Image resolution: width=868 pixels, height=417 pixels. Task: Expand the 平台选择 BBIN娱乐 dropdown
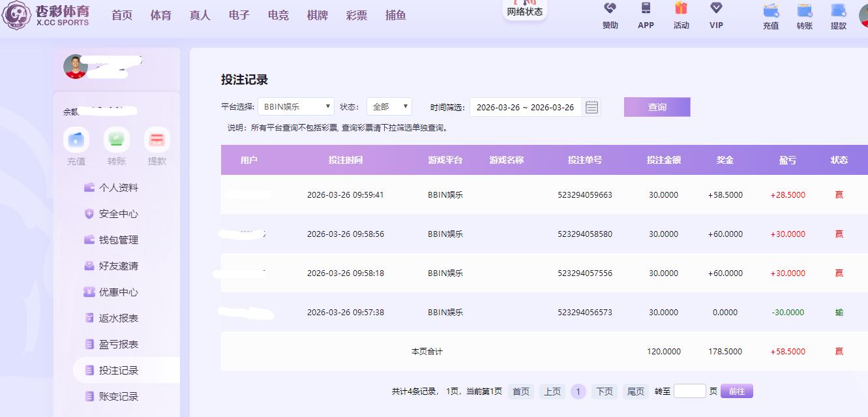[x=295, y=107]
